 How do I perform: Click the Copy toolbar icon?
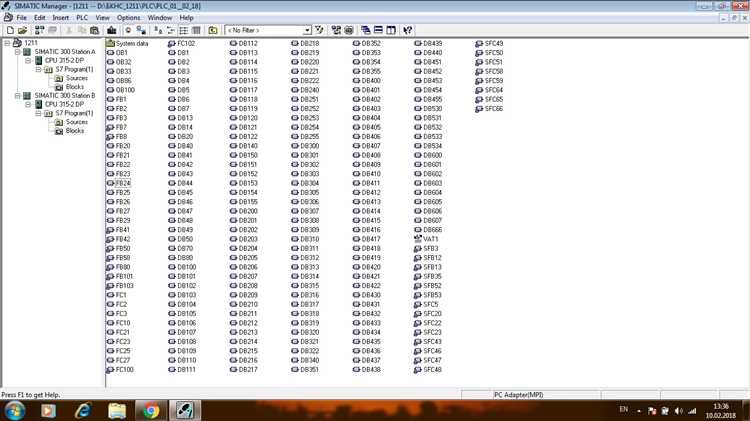click(x=82, y=30)
